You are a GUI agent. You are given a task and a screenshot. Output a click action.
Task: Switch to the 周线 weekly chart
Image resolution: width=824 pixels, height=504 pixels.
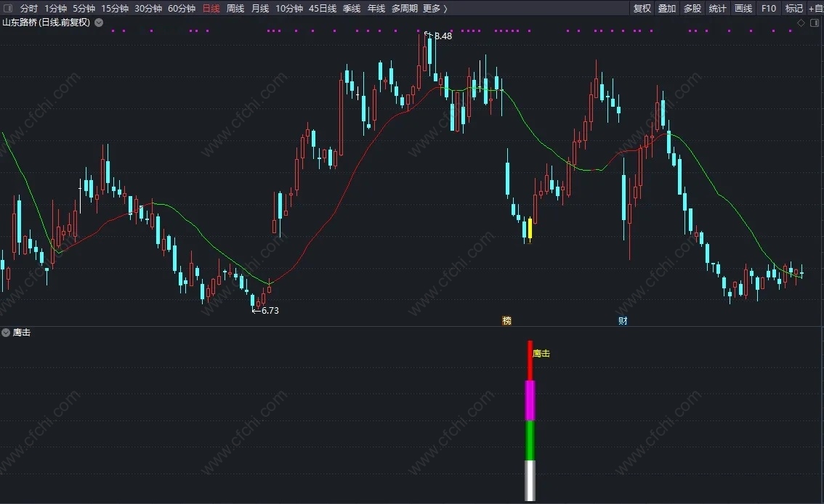[235, 9]
